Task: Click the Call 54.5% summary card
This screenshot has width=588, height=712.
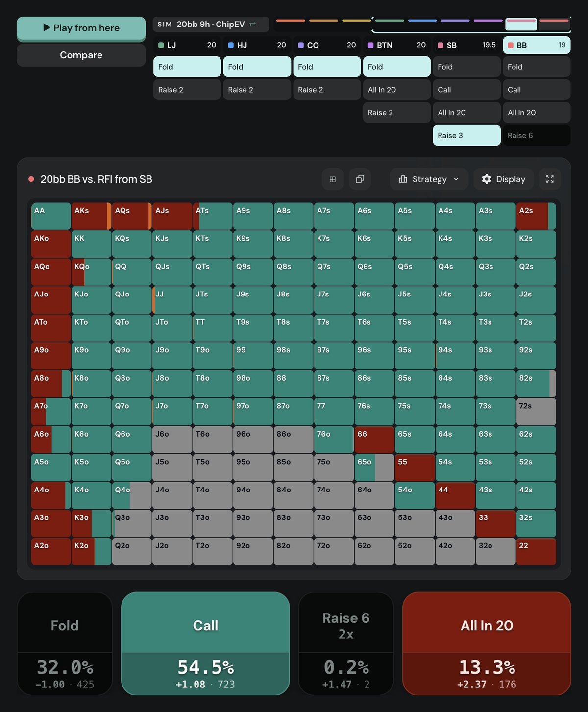Action: 205,643
